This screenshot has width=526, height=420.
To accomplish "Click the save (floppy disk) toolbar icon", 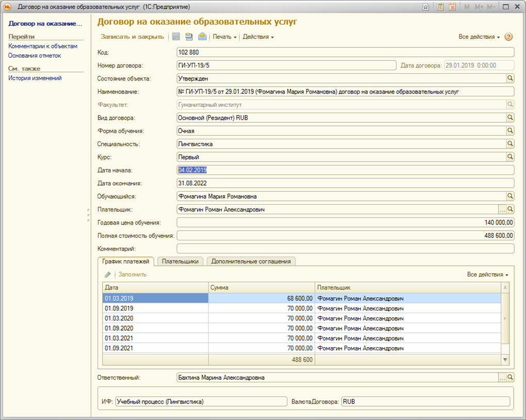I will [x=176, y=37].
